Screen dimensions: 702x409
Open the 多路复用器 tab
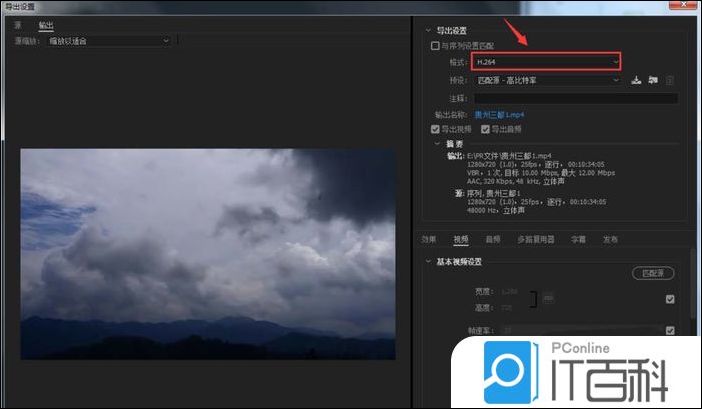pos(536,239)
